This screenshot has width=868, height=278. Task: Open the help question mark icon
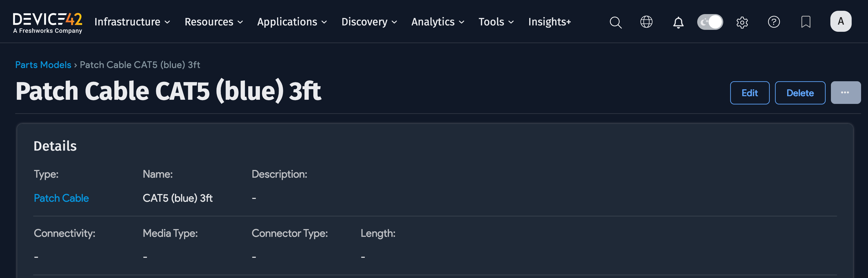coord(774,22)
